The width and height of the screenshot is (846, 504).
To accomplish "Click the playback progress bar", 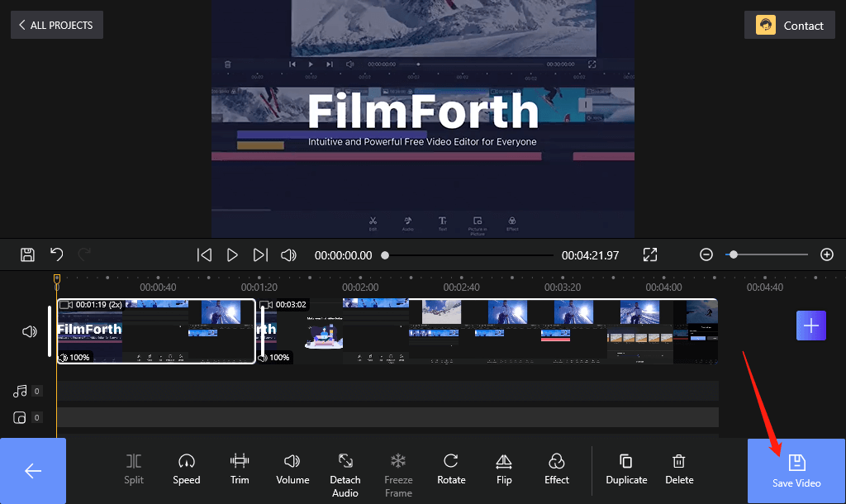I will pyautogui.click(x=468, y=255).
